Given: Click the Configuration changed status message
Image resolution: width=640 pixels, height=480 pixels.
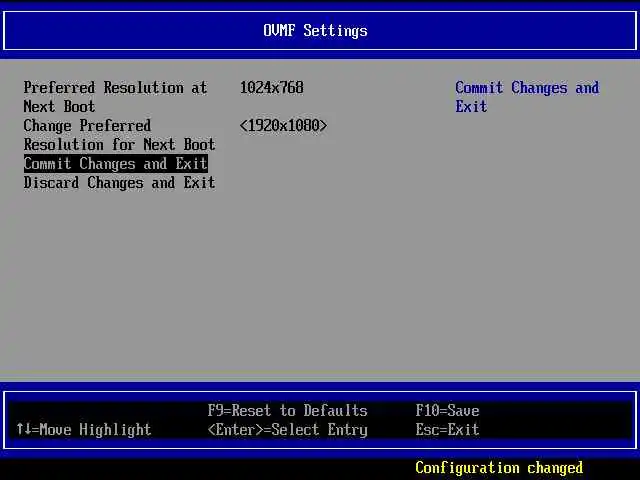Looking at the screenshot, I should pos(499,468).
